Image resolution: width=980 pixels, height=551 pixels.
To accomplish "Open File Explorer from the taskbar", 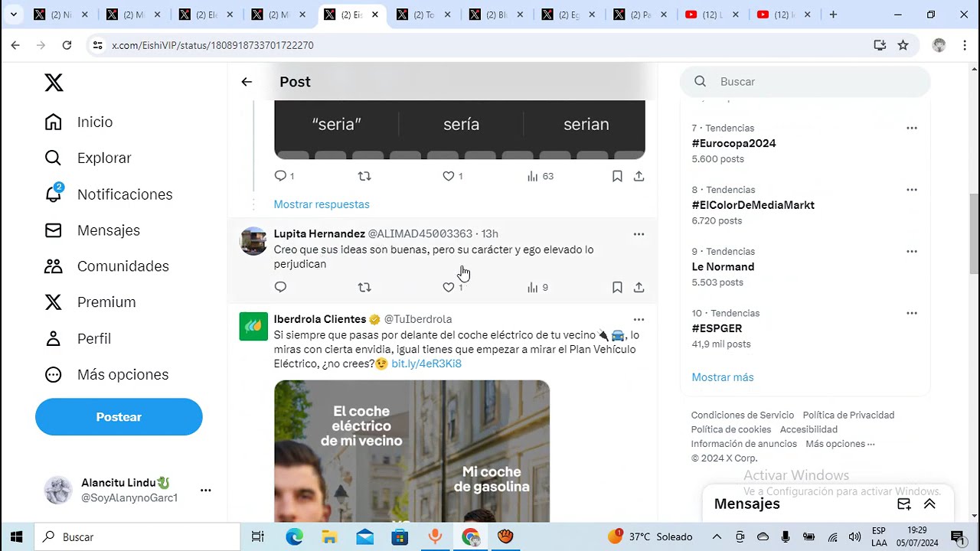I will point(329,536).
